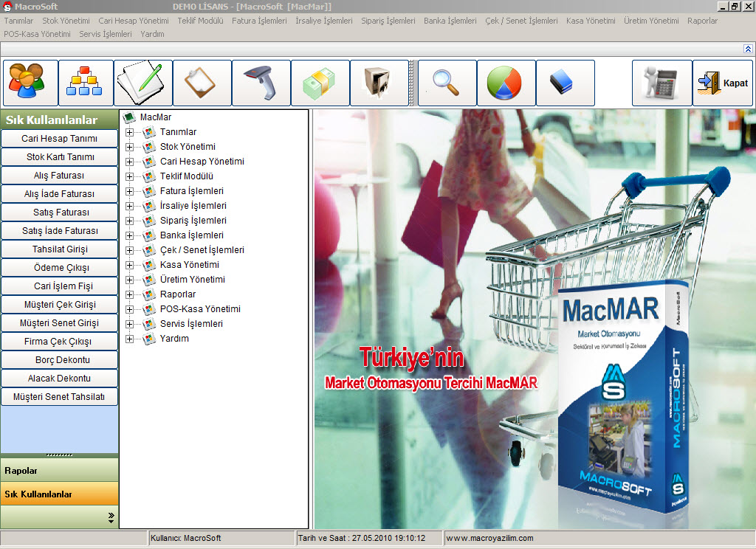Click the org chart hierarchy icon

pos(86,83)
